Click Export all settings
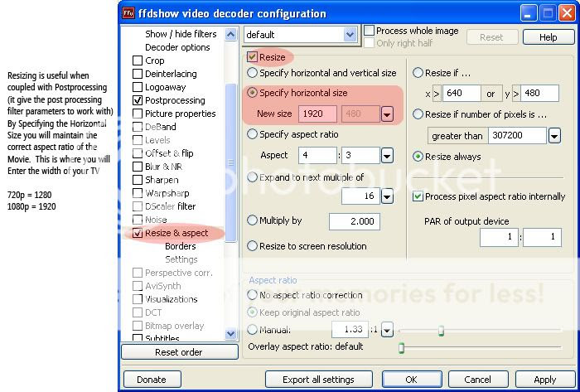This screenshot has height=392, width=580. click(318, 380)
